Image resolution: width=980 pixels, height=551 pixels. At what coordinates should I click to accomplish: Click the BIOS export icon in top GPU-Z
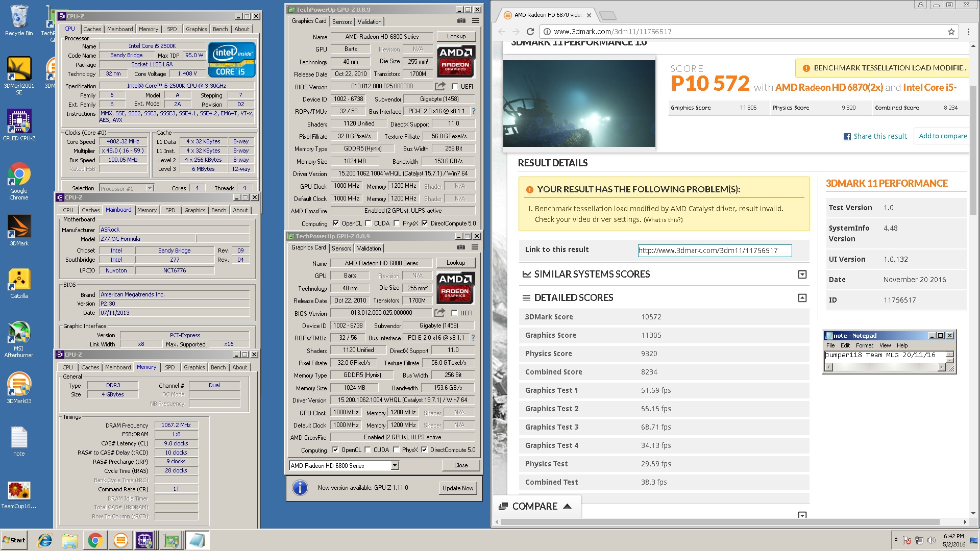coord(440,86)
